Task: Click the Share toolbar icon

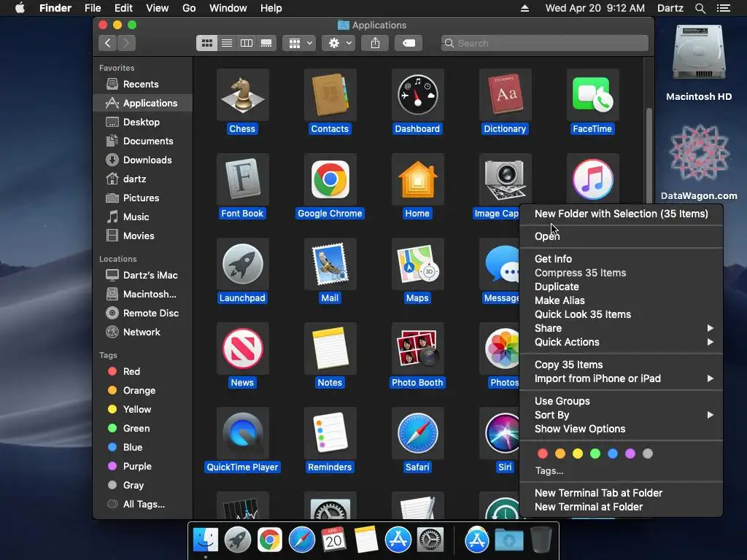Action: tap(375, 43)
